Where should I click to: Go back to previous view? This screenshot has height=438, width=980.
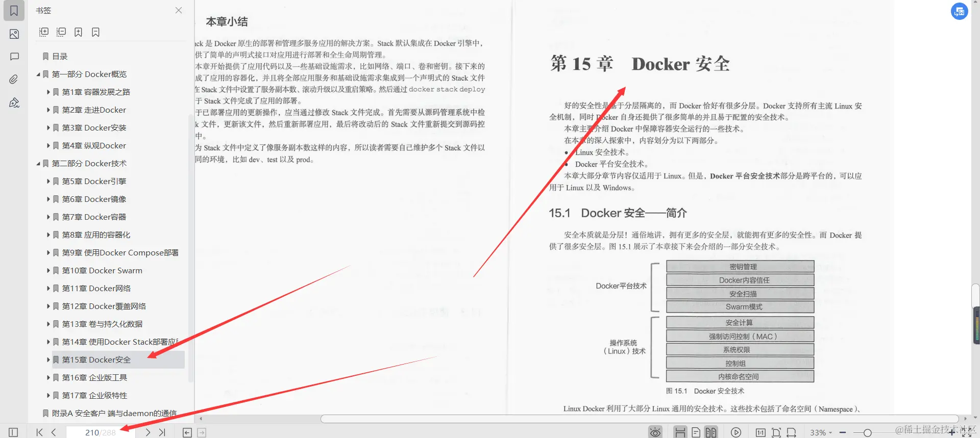[x=187, y=432]
